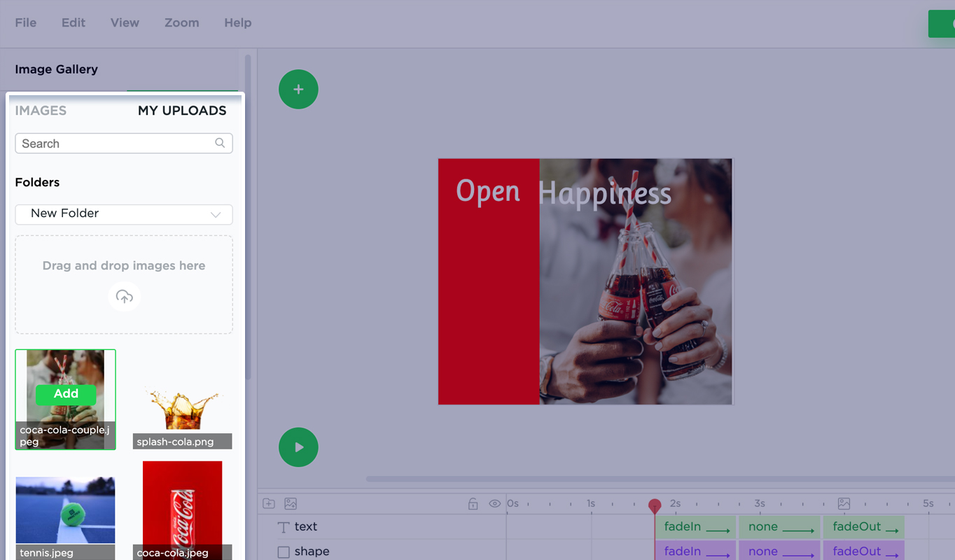Open the Zoom menu

click(x=182, y=22)
